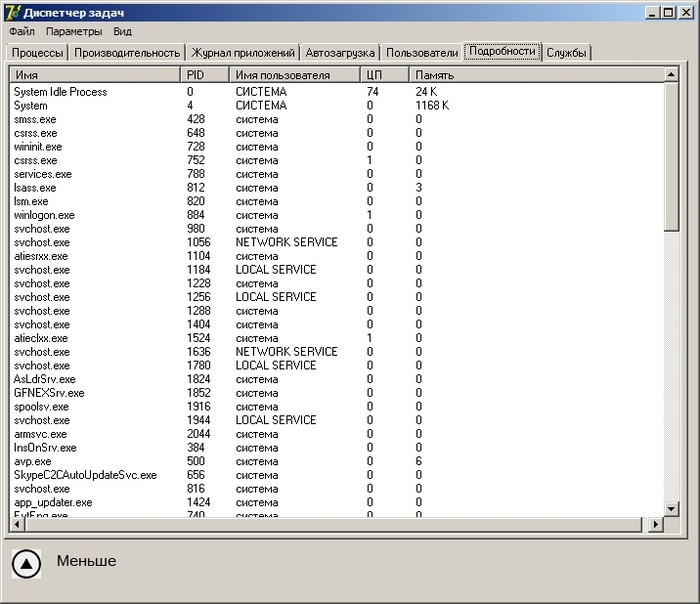Screen dimensions: 700x604
Task: Sort by the Память column header
Action: tap(536, 75)
